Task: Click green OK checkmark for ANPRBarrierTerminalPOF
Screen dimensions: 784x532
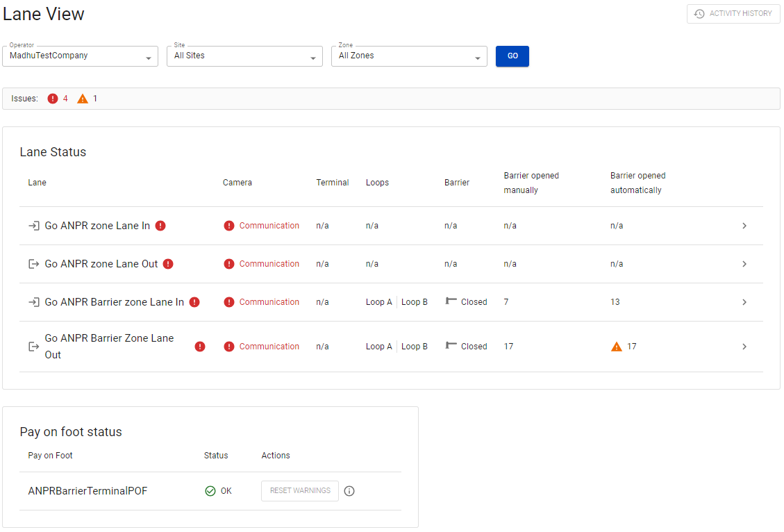Action: coord(210,491)
